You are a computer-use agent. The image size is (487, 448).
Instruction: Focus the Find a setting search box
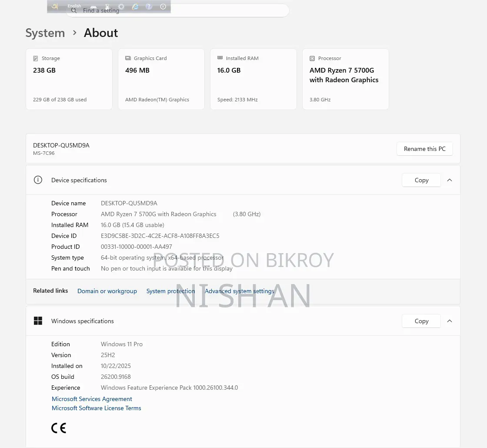tap(178, 10)
